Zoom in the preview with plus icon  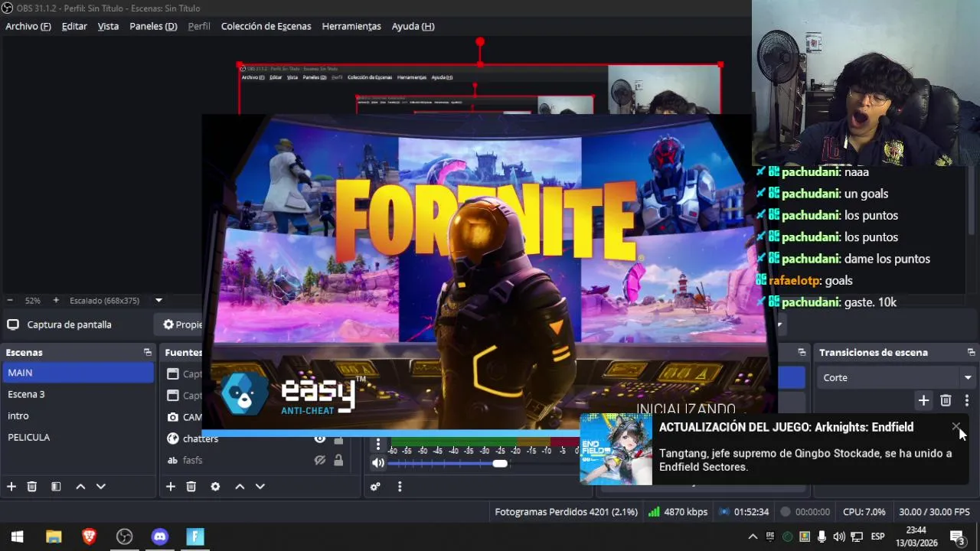pyautogui.click(x=56, y=301)
